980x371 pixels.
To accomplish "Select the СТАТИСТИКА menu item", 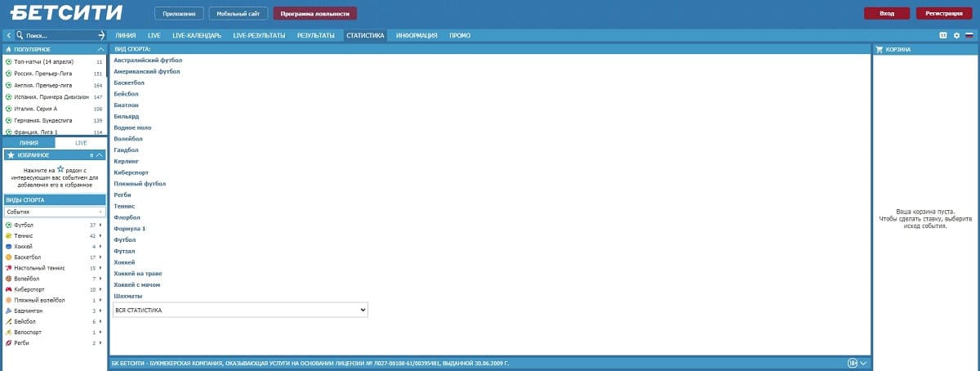I will tap(365, 36).
